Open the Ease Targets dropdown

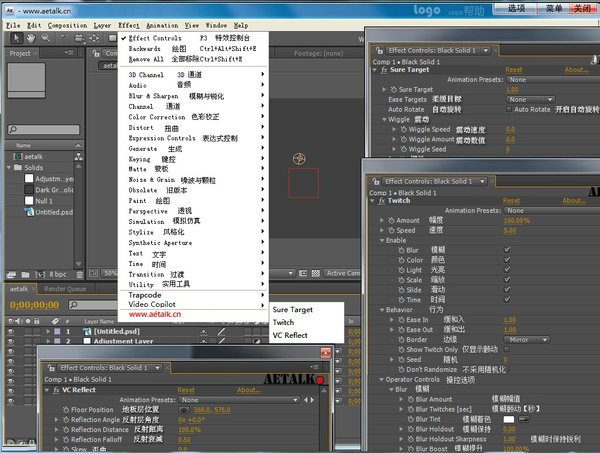529,99
